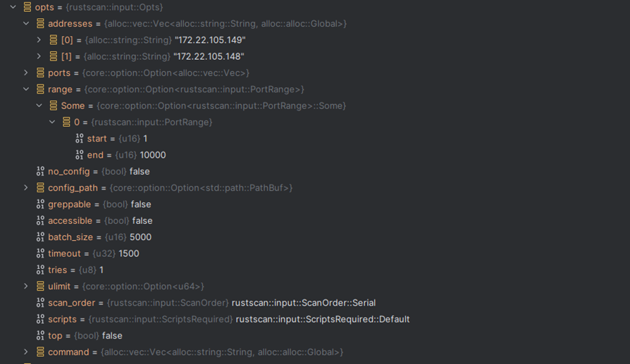Screen dimensions: 630x364
Task: Expand the addresses [0] string entry
Action: [39, 40]
